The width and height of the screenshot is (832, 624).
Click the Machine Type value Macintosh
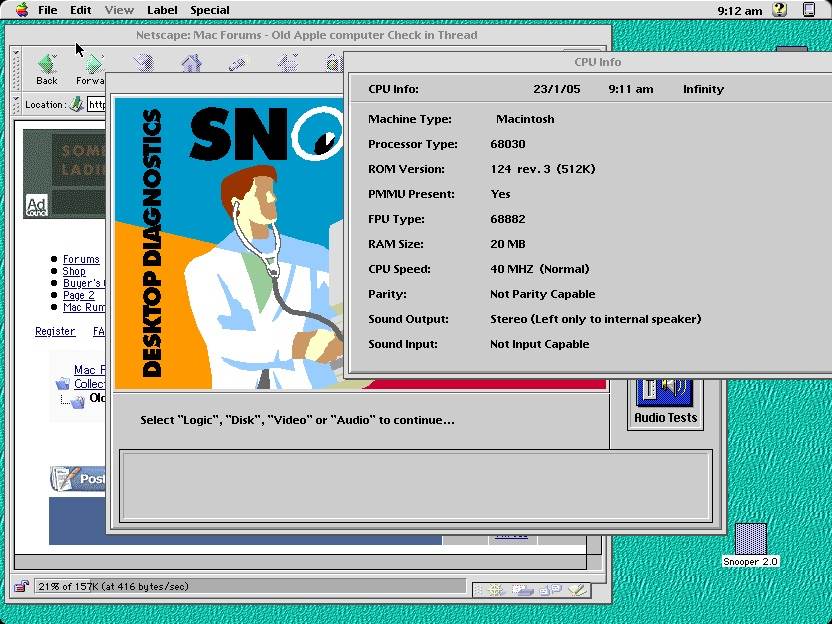[525, 119]
